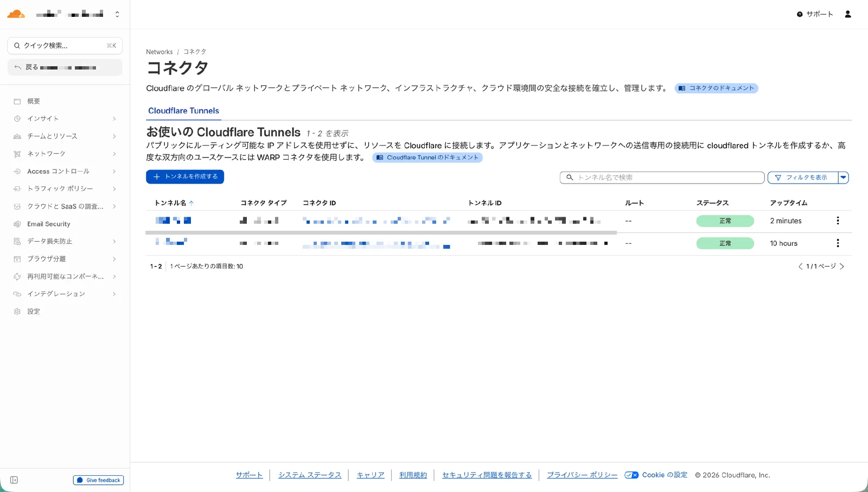
Task: Open 設定 via the gear icon
Action: click(17, 311)
